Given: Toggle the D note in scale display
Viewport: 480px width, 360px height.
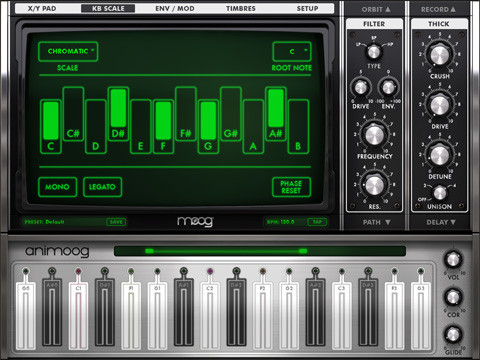Looking at the screenshot, I should 96,126.
